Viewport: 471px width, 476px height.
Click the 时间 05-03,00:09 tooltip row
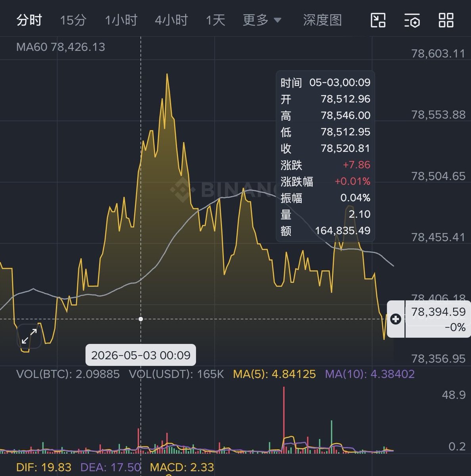click(x=325, y=83)
